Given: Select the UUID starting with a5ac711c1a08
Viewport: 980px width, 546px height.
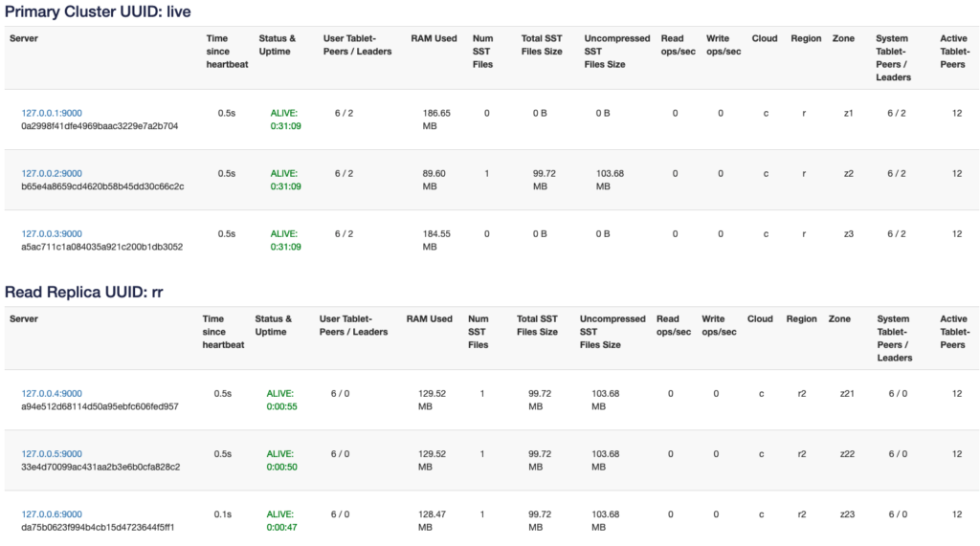Looking at the screenshot, I should coord(101,247).
